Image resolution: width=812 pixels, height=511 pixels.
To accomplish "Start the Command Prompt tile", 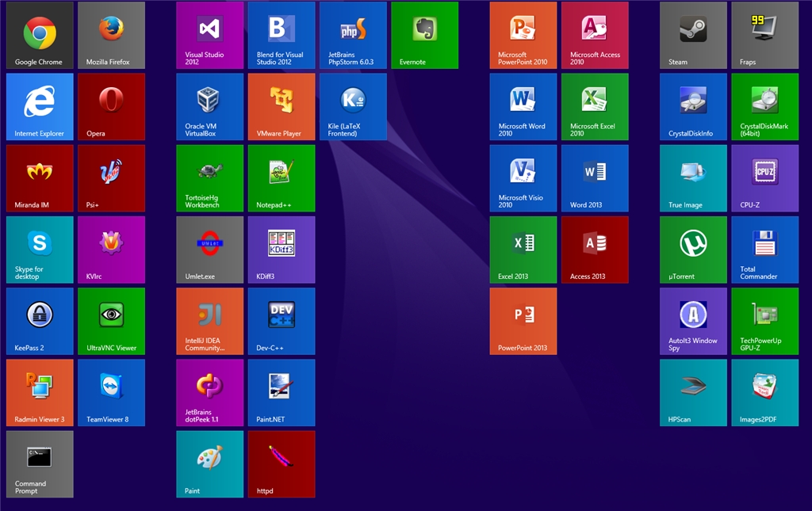I will [40, 463].
